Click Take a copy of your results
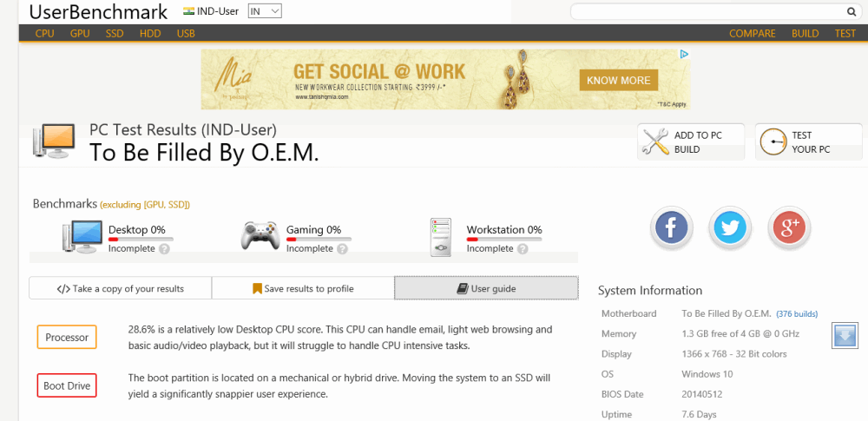The image size is (868, 421). [120, 288]
